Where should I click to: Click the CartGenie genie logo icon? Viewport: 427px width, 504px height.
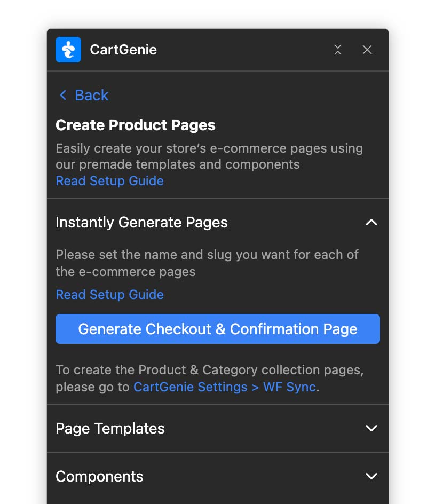(x=68, y=50)
